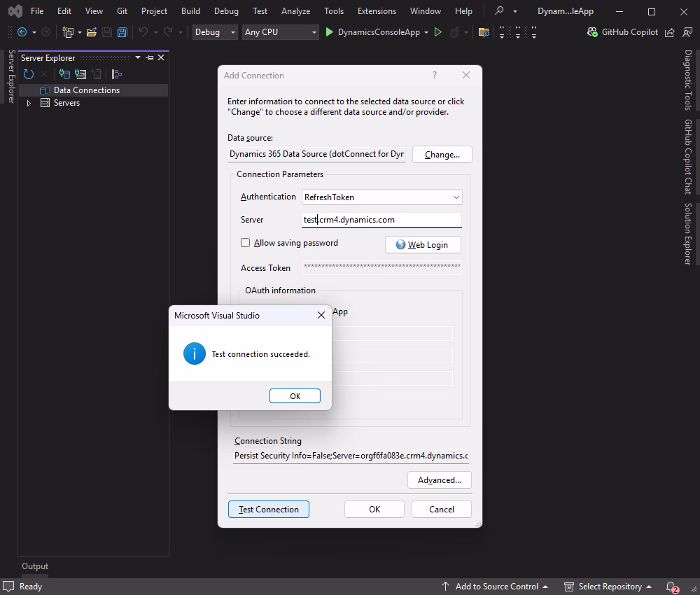Open Server Explorer window options dropdown
Viewport: 700px width, 595px height.
(137, 57)
